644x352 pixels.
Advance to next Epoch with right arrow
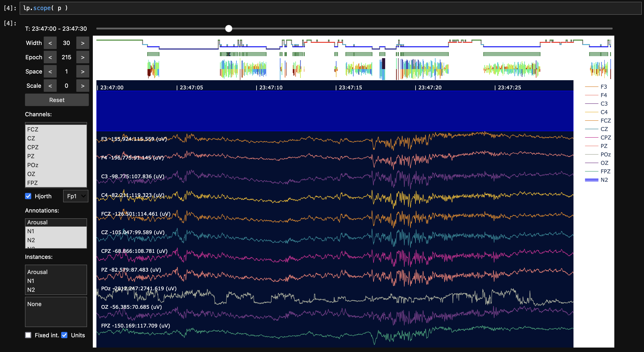point(83,57)
